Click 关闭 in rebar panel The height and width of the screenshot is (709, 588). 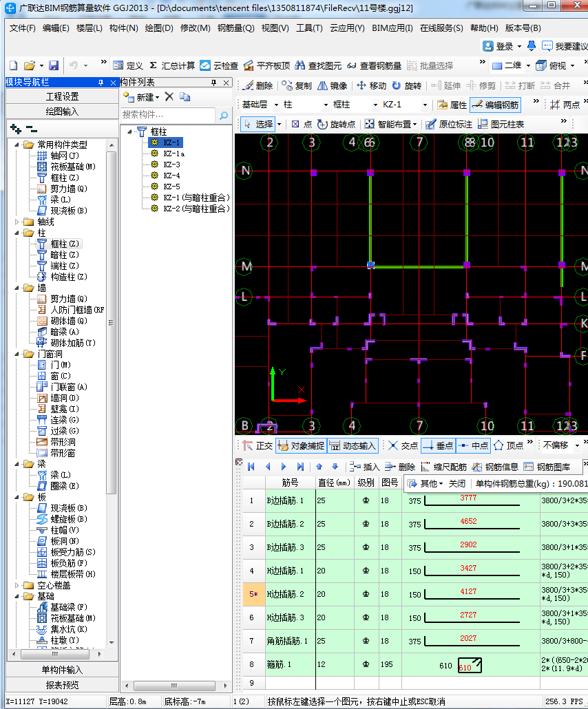pos(456,483)
